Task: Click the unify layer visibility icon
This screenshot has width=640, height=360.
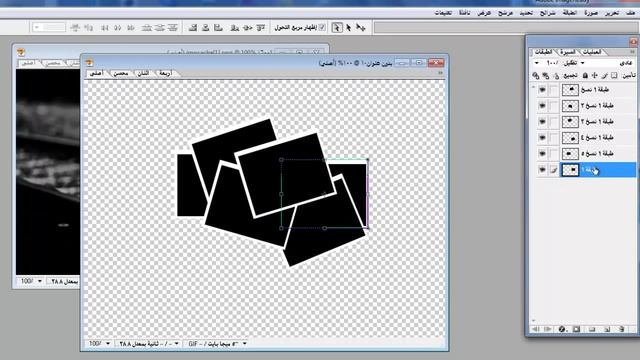Action: pyautogui.click(x=545, y=76)
